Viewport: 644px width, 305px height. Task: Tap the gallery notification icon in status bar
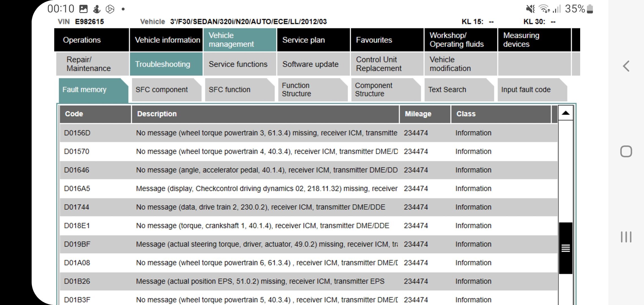tap(83, 9)
